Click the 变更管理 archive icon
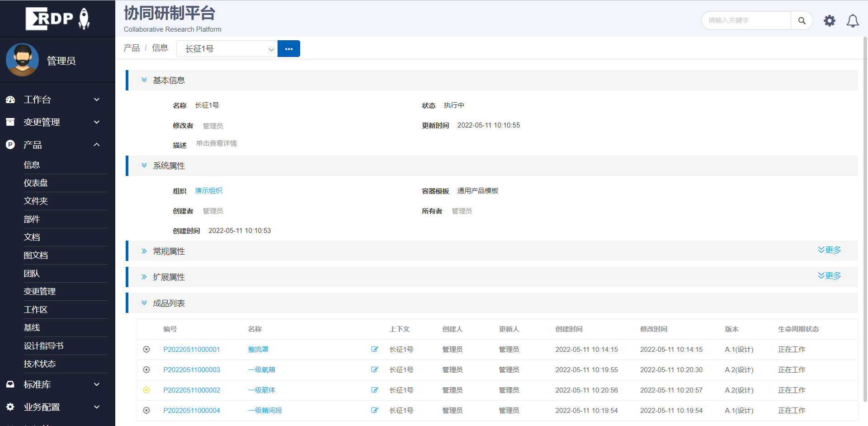The width and height of the screenshot is (868, 426). tap(10, 122)
